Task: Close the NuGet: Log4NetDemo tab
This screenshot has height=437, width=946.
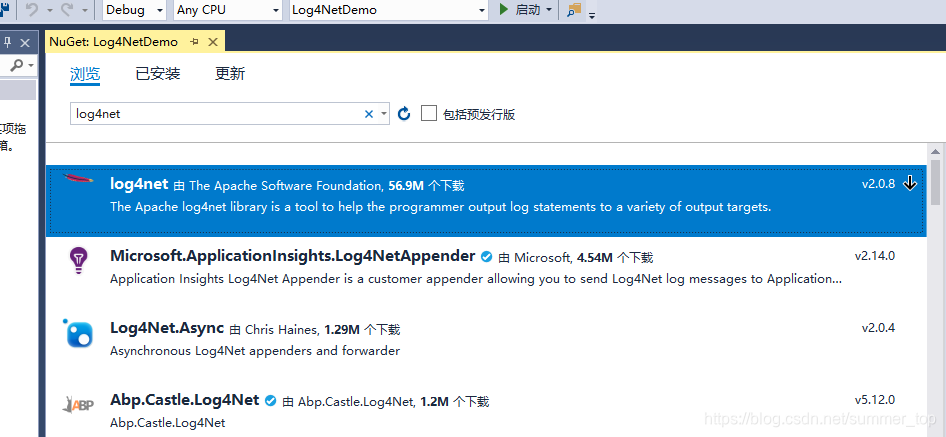Action: 213,42
